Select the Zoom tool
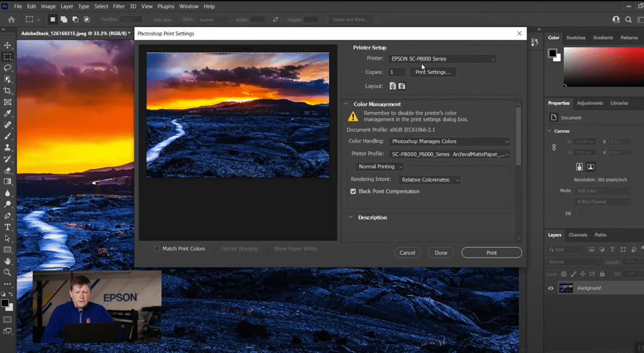 (x=8, y=272)
